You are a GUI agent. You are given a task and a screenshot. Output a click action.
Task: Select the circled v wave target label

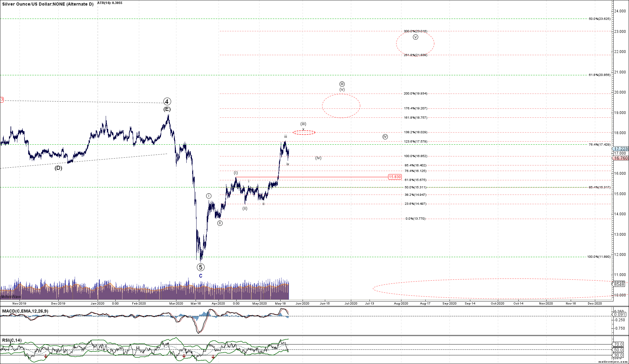tap(415, 37)
